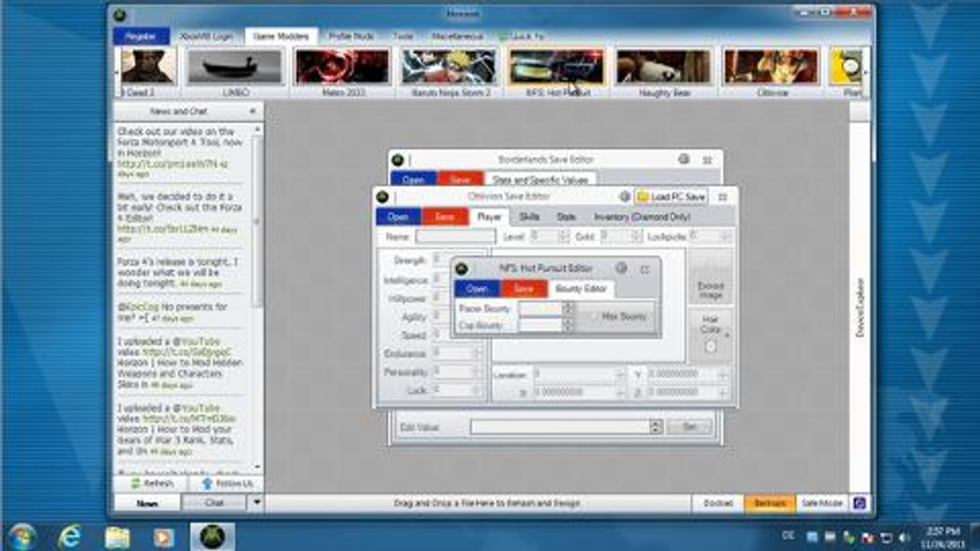Switch to the Xbox360 Login tab
980x551 pixels.
click(205, 36)
